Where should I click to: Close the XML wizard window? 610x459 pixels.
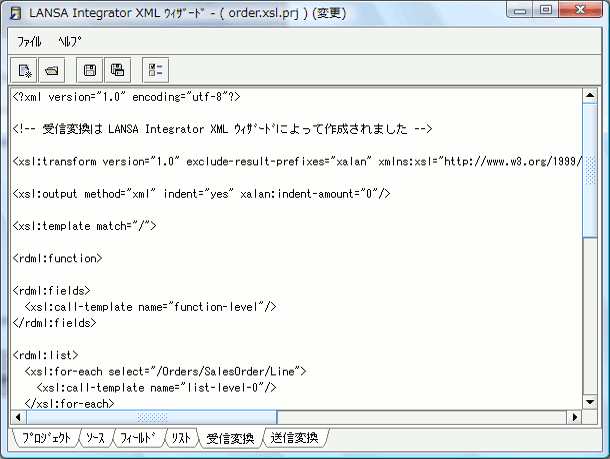point(580,10)
